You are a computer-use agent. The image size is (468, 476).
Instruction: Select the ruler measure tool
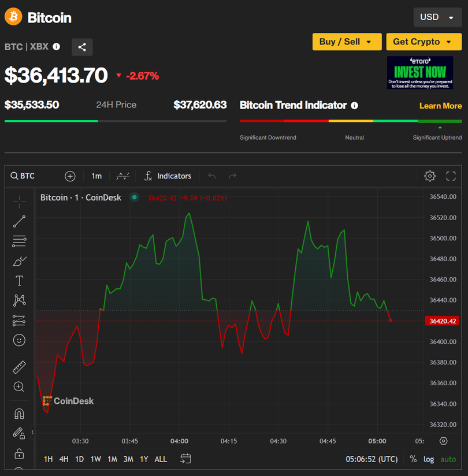tap(19, 367)
